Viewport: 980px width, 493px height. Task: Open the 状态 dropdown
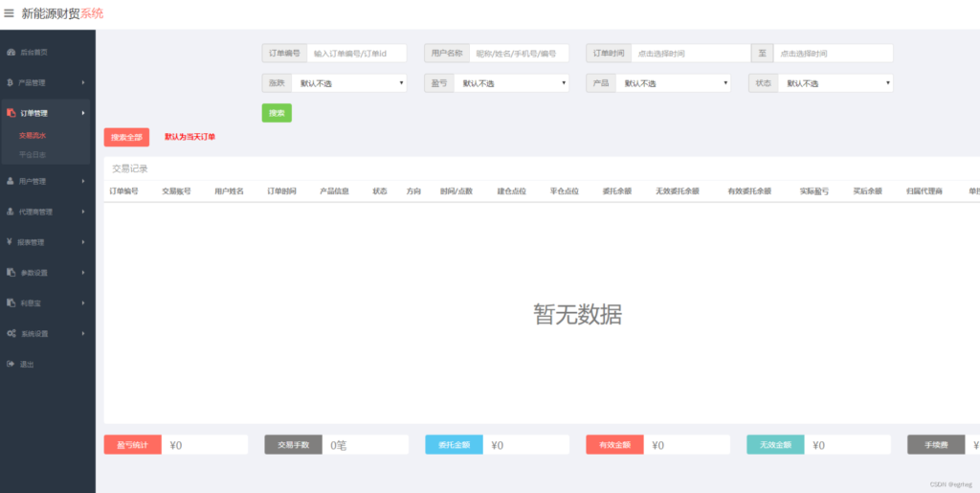835,83
